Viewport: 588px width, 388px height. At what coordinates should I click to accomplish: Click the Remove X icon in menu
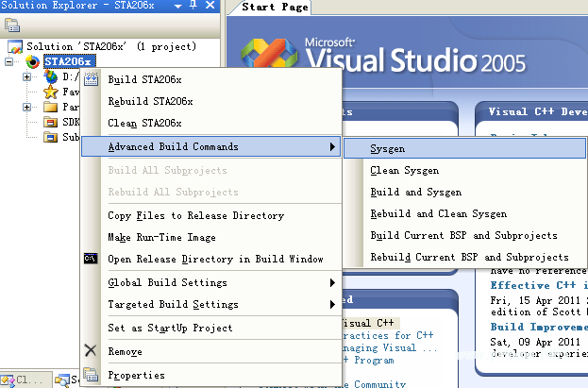(91, 350)
